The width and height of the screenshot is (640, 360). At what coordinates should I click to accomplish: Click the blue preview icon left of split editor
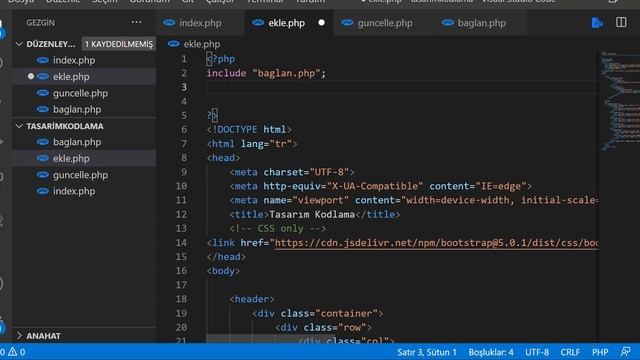click(597, 23)
